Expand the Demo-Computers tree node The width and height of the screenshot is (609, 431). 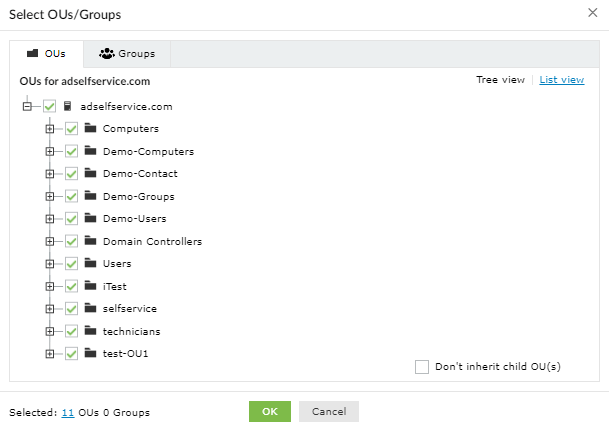pos(49,152)
